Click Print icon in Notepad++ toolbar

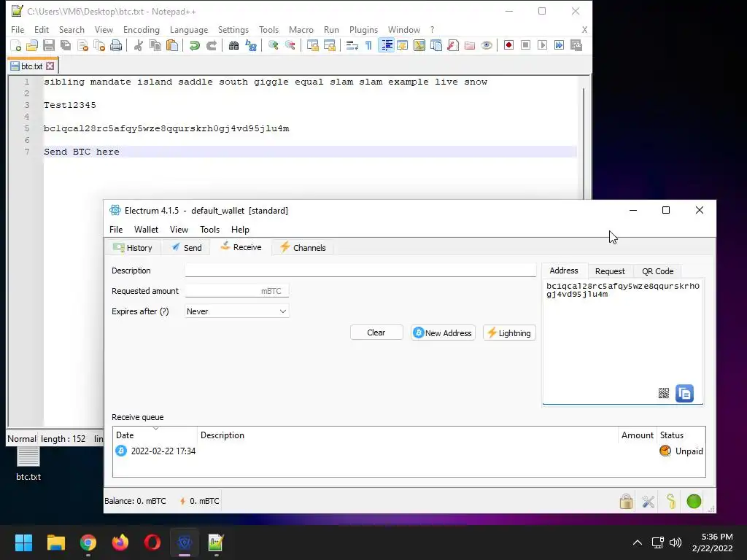(x=116, y=45)
